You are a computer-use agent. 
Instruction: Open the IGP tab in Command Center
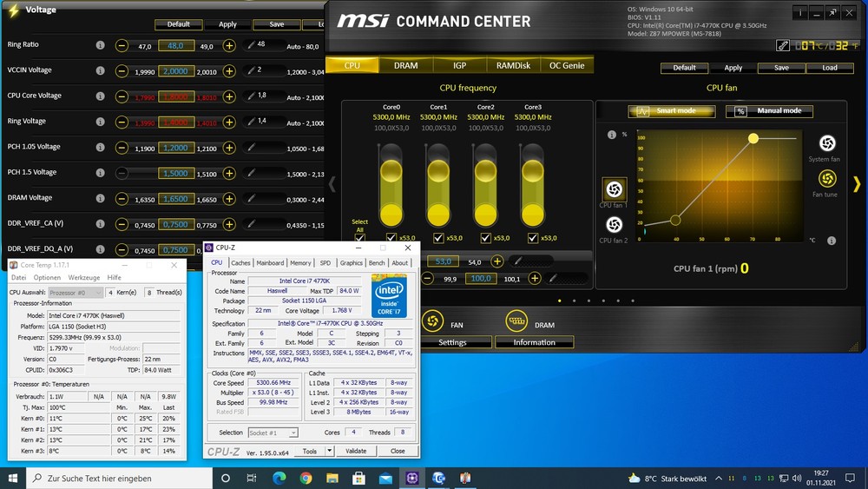point(459,65)
